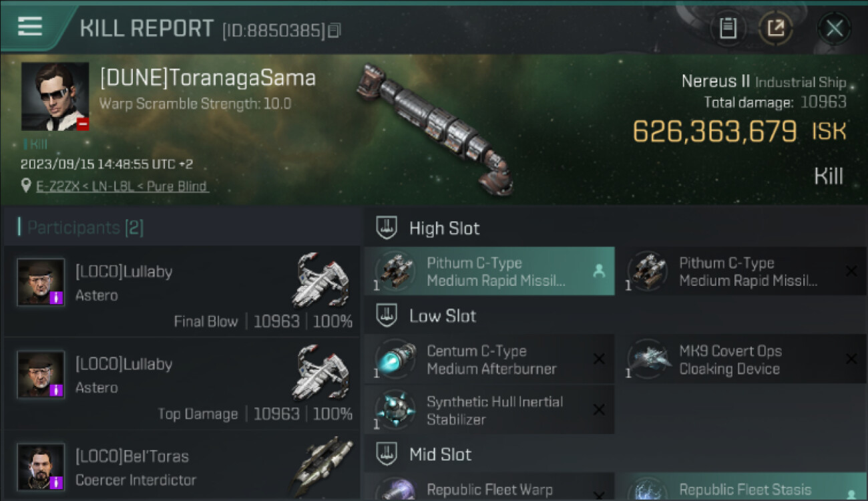The width and height of the screenshot is (868, 501).
Task: Click Lullaby's Top Damage portrait
Action: pyautogui.click(x=41, y=374)
